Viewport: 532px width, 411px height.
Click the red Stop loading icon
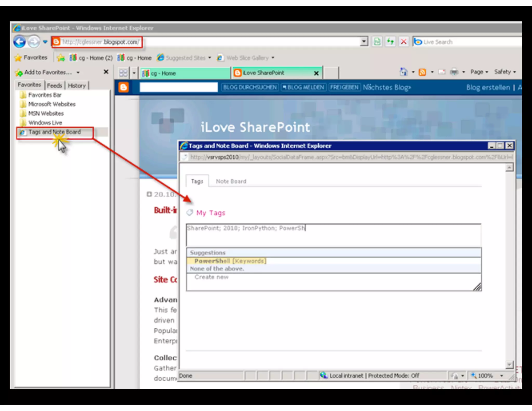click(x=403, y=42)
